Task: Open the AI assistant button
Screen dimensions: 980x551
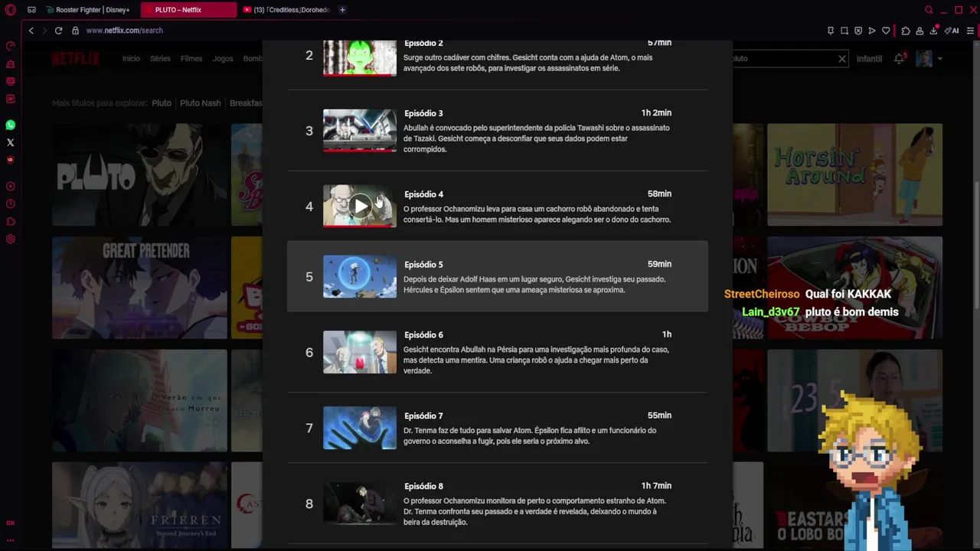Action: pyautogui.click(x=952, y=31)
